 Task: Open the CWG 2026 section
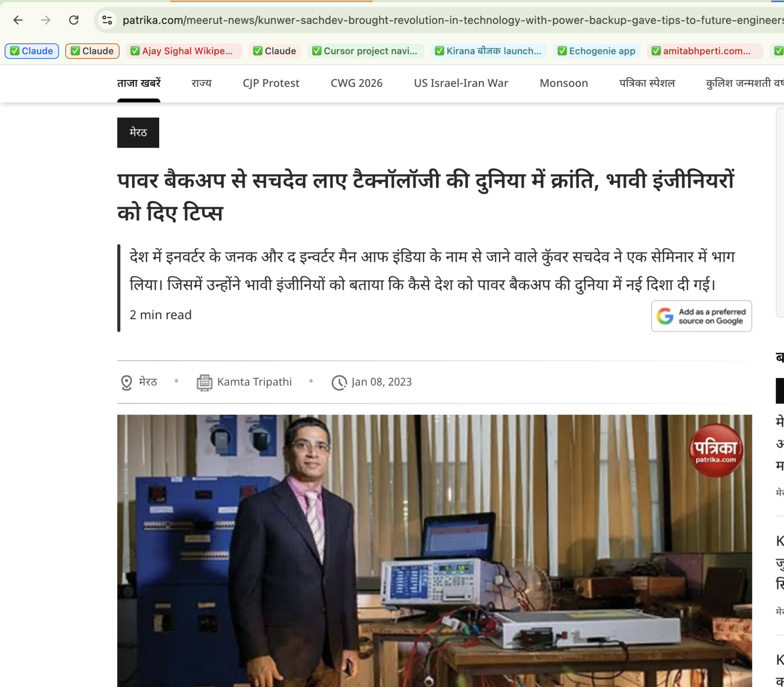[356, 83]
